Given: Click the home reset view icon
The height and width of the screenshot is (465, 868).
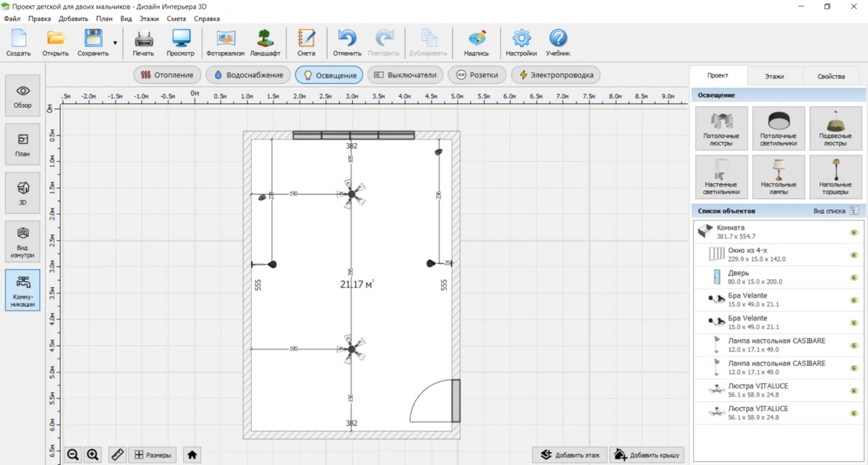Looking at the screenshot, I should 192,455.
